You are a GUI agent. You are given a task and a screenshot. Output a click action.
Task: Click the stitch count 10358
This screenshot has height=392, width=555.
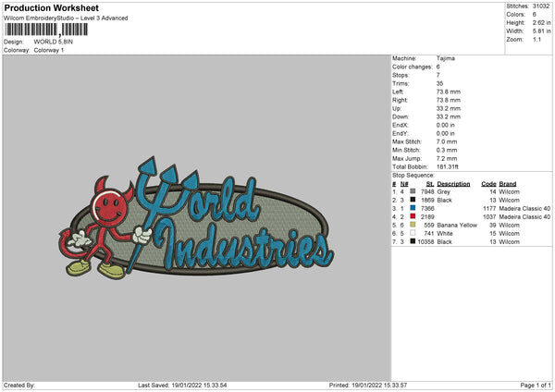click(x=425, y=242)
